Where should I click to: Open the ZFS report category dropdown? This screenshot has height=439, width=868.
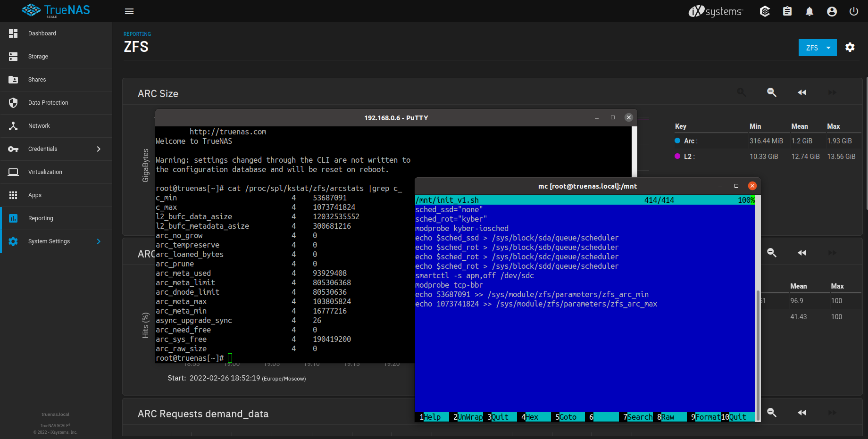pyautogui.click(x=818, y=48)
